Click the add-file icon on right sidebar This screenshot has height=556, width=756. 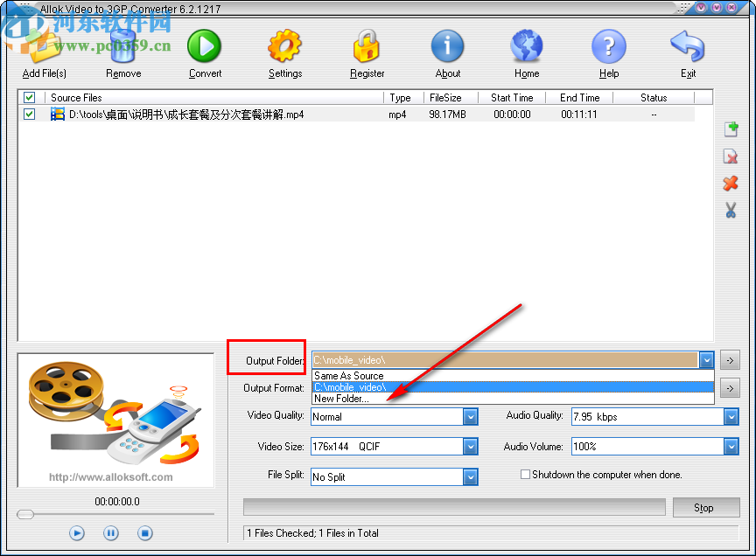(x=731, y=129)
